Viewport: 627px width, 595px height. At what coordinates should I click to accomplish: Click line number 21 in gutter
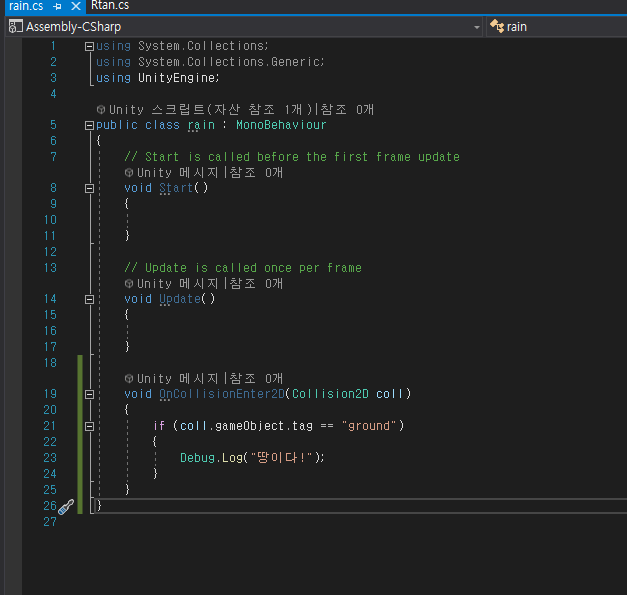point(50,426)
